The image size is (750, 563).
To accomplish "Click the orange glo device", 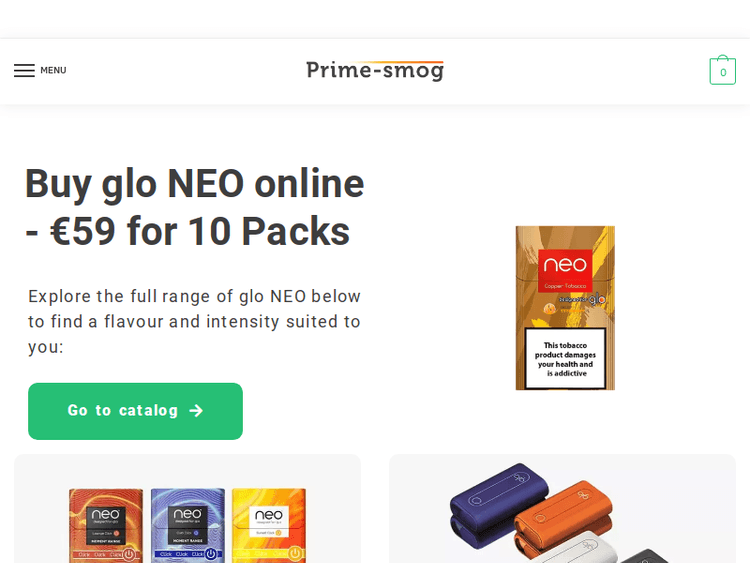I will coord(564,519).
